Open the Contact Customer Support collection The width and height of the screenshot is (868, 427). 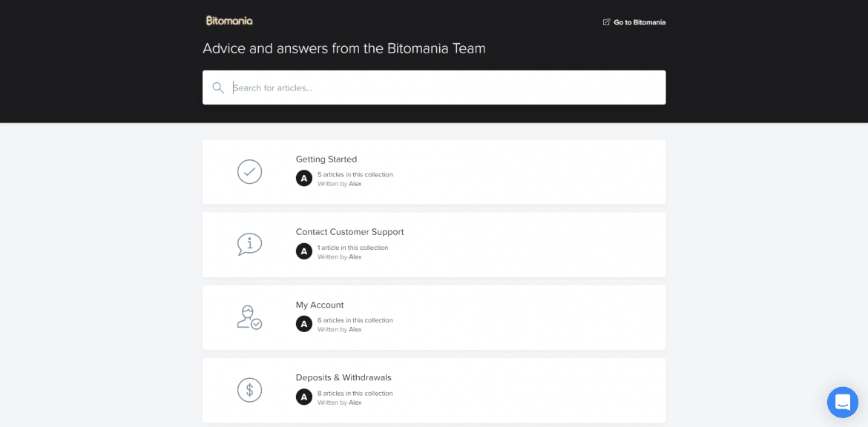[x=349, y=232]
